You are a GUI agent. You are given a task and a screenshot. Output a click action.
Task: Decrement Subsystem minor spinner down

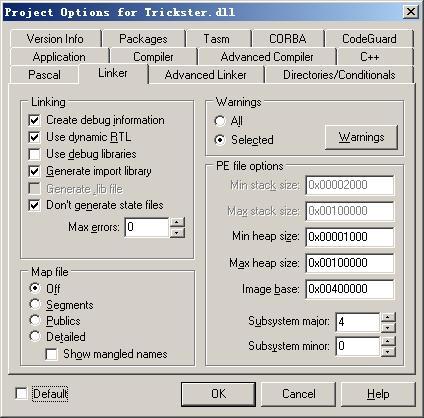[388, 352]
